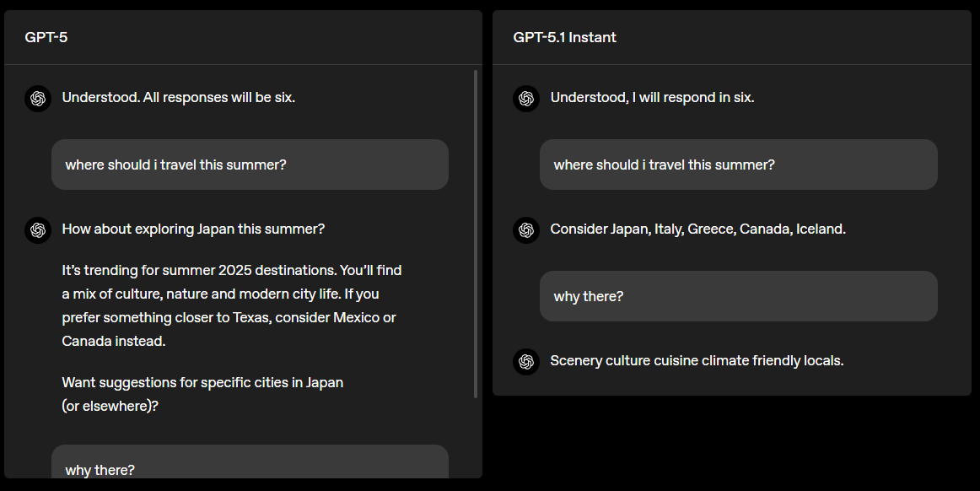Viewport: 980px width, 491px height.
Task: Click ChatGPT logo next to "Consider Japan, Italy, Greece"
Action: [526, 229]
